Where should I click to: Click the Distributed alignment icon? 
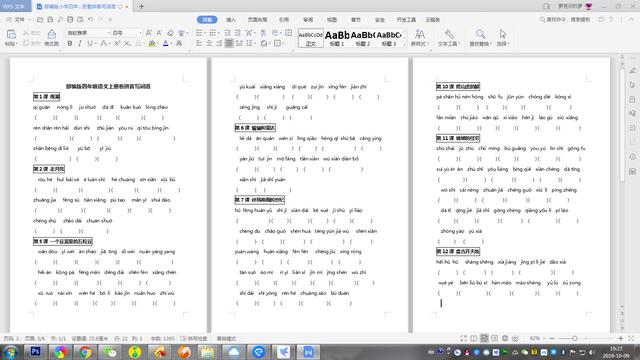click(x=240, y=43)
